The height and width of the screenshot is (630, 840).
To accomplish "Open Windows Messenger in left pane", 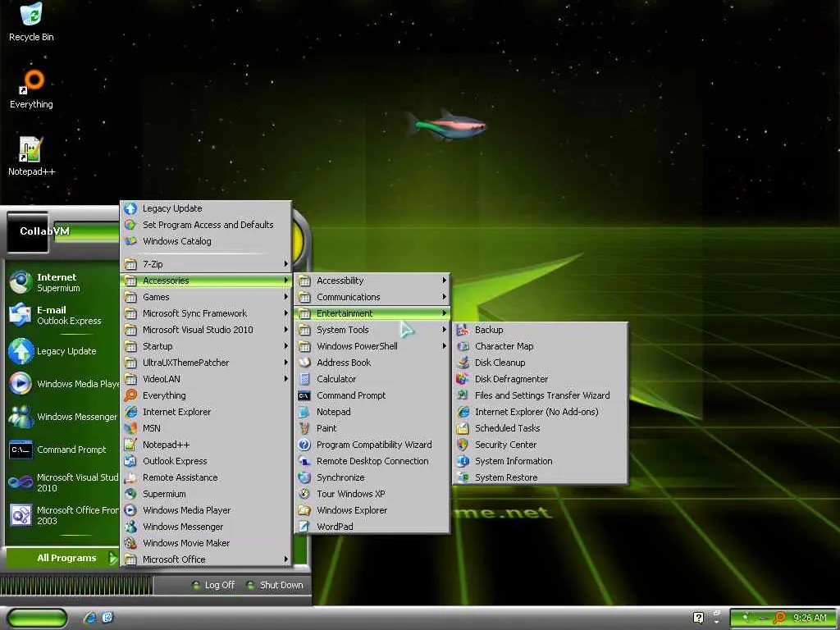I will 62,417.
